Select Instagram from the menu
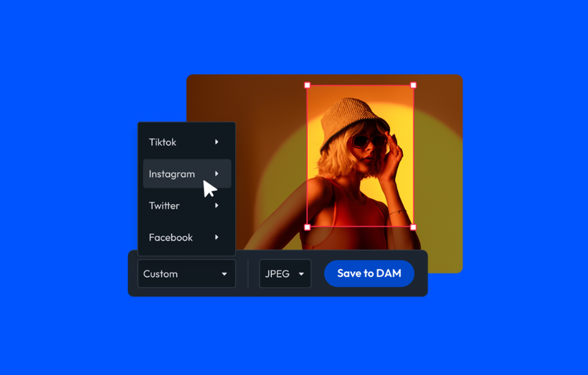Viewport: 588px width, 375px height. coord(171,174)
